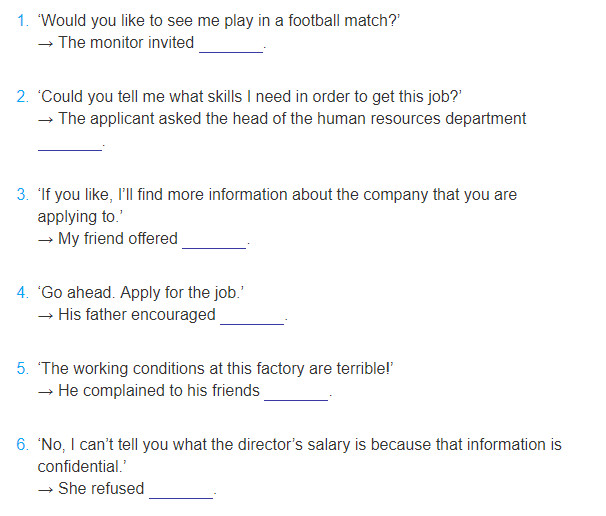
Task: Click the arrow before 'The monitor invited'
Action: point(46,44)
